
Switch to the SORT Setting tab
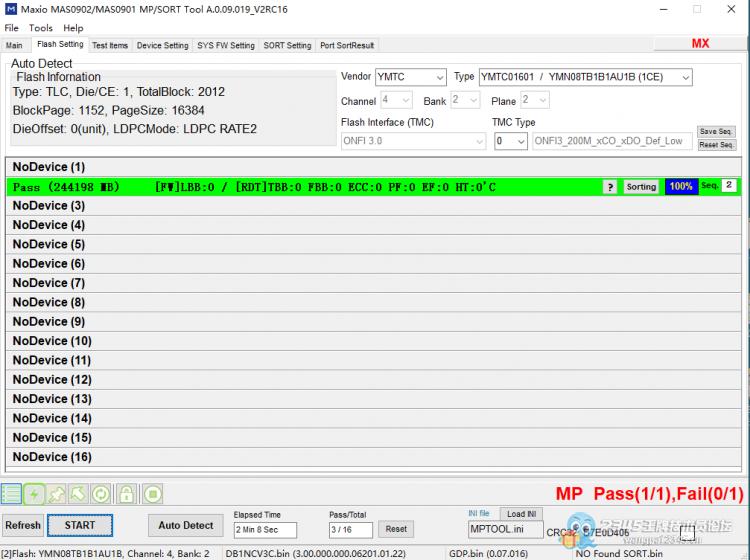(287, 45)
